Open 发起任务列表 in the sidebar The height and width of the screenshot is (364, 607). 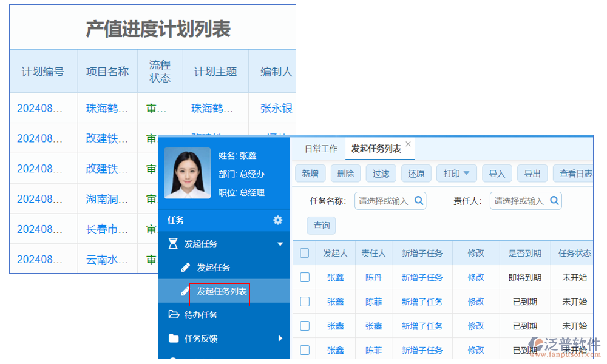[222, 291]
